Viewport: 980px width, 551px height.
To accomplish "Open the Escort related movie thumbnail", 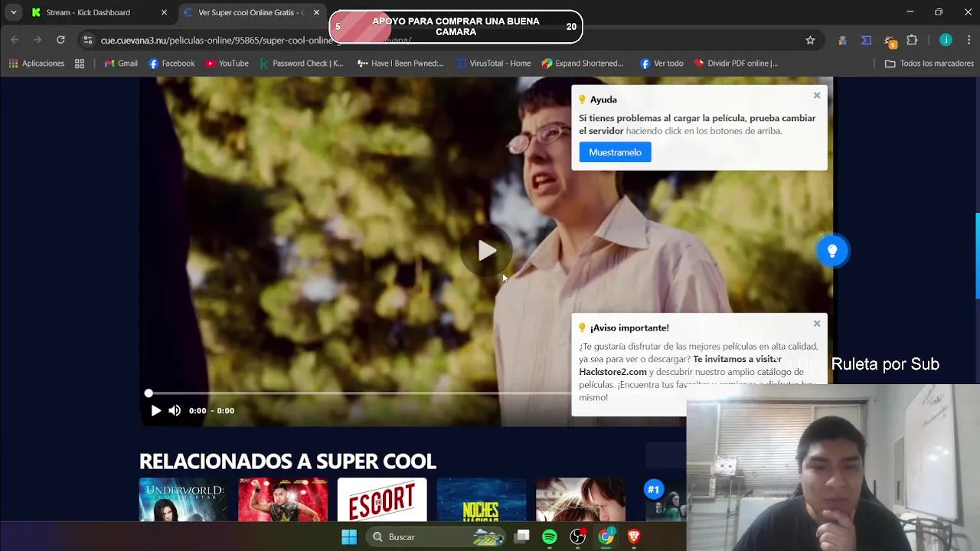I will click(382, 500).
